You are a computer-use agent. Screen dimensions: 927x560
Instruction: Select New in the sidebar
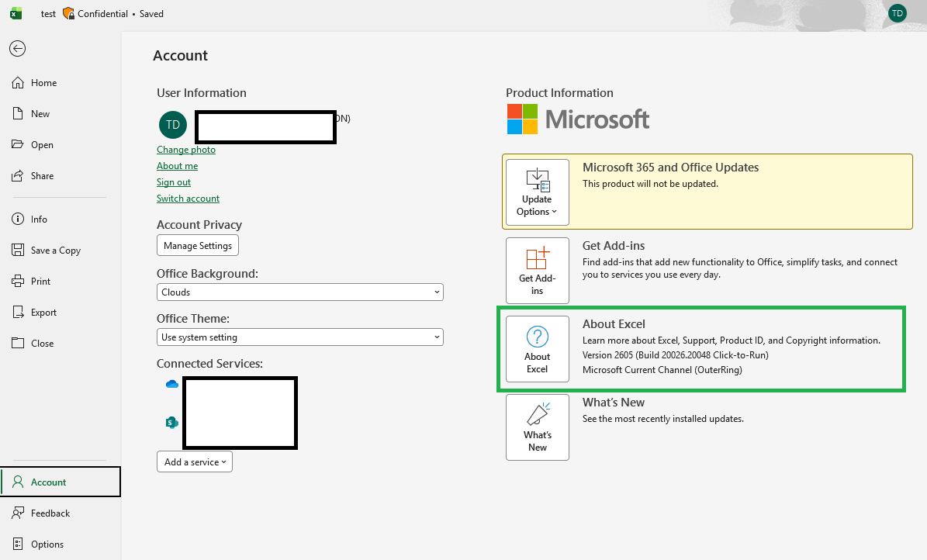[x=61, y=113]
